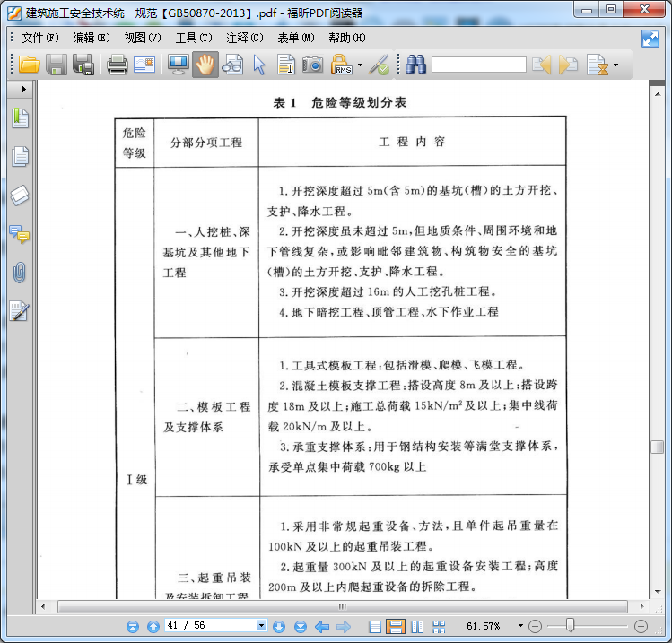This screenshot has height=643, width=672.
Task: Open the zoom percentage dropdown
Action: [520, 626]
